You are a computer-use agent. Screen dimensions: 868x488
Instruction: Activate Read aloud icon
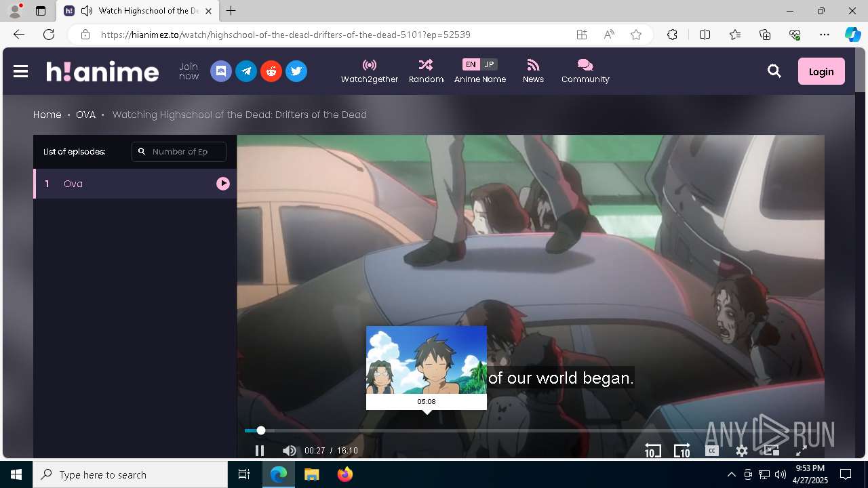609,35
